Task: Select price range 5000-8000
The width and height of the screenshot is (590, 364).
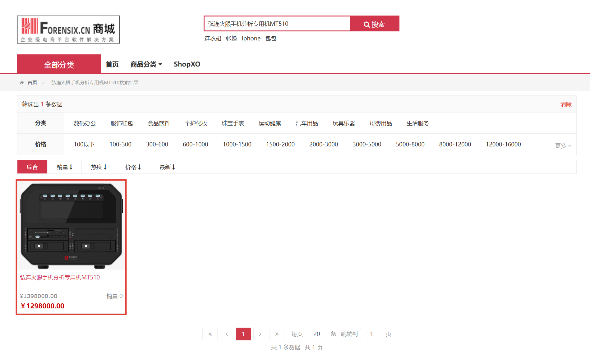Action: click(410, 145)
